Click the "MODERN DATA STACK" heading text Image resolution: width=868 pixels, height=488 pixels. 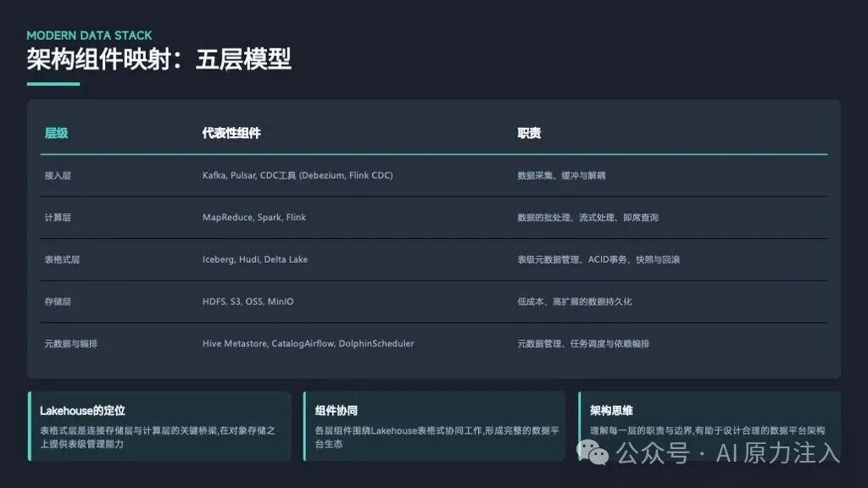click(89, 36)
